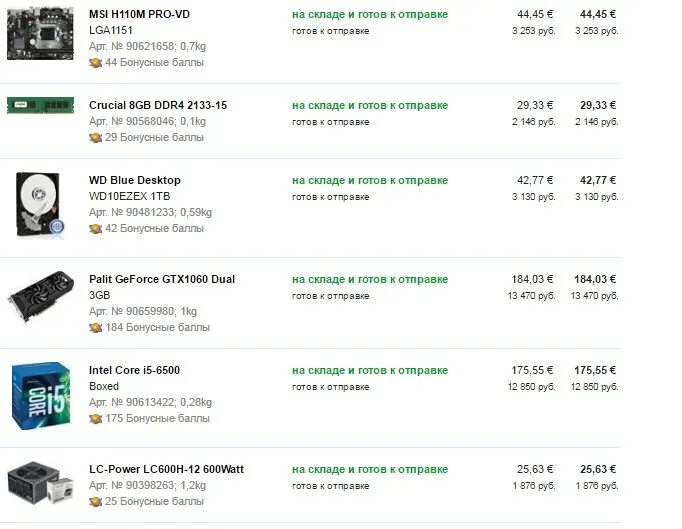
Task: Open the Intel Core i5-6500 product link
Action: click(x=134, y=370)
